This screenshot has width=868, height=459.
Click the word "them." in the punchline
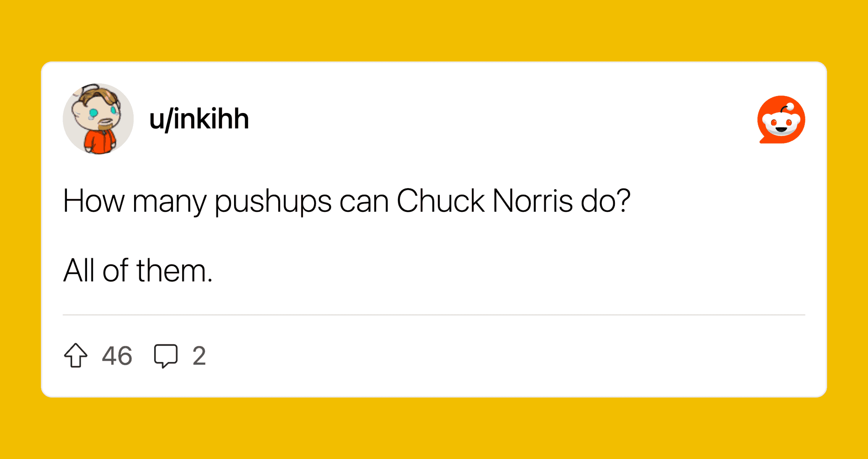[x=174, y=271]
